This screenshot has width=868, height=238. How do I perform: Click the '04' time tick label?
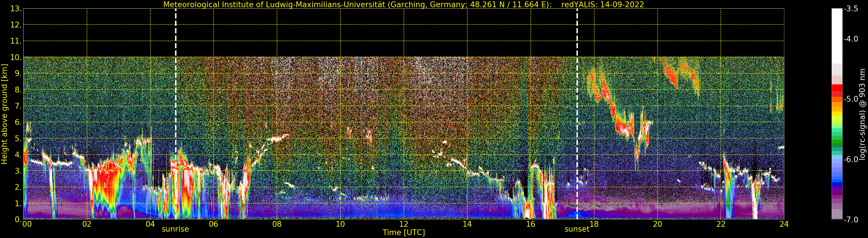tap(150, 224)
